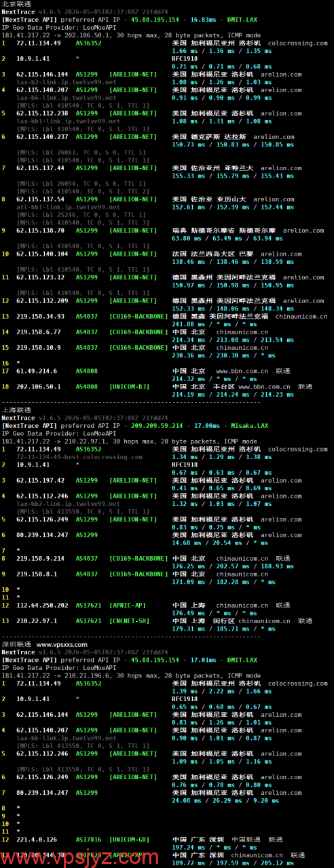Click hop IP '219.158.9.214'
The image size is (334, 868).
[40, 558]
